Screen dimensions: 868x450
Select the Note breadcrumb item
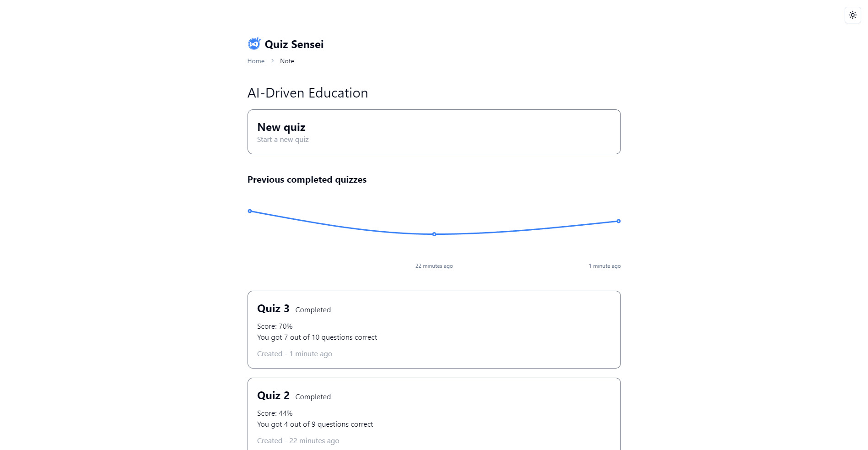(287, 61)
